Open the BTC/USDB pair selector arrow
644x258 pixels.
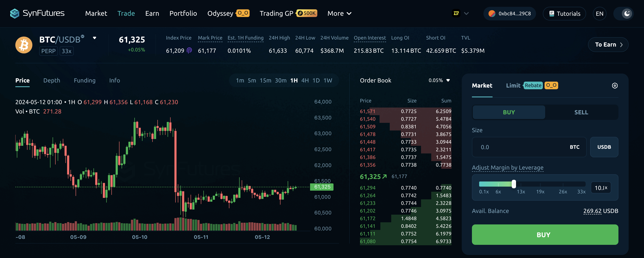click(x=95, y=38)
